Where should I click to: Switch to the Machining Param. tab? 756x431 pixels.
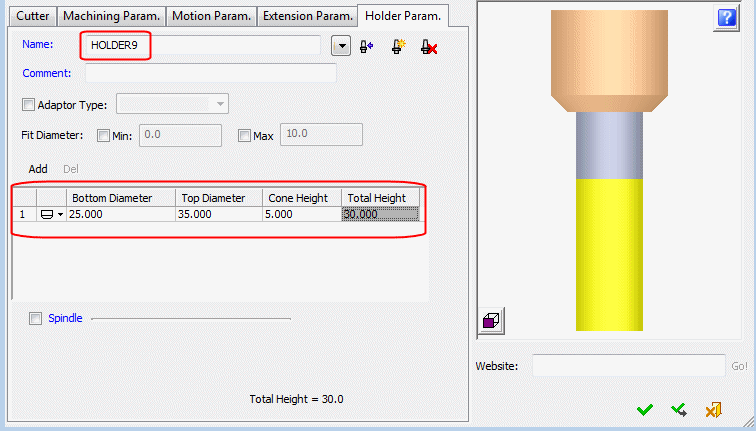(111, 16)
